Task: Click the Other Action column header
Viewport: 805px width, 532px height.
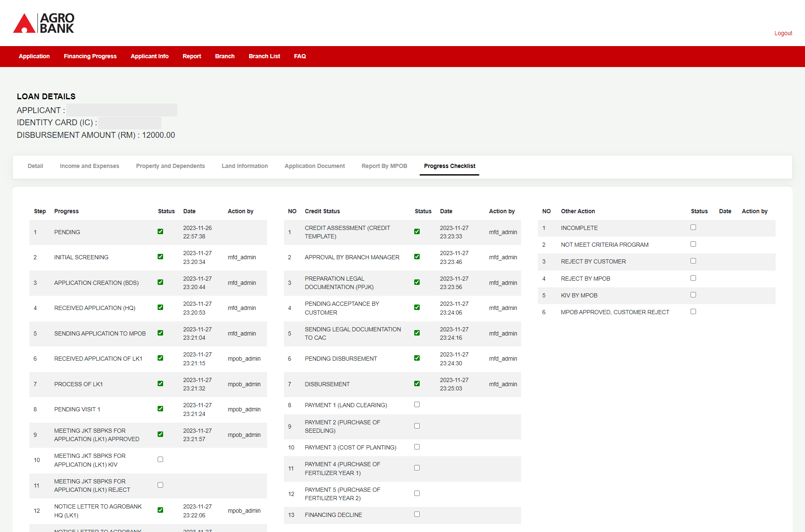Action: [578, 211]
